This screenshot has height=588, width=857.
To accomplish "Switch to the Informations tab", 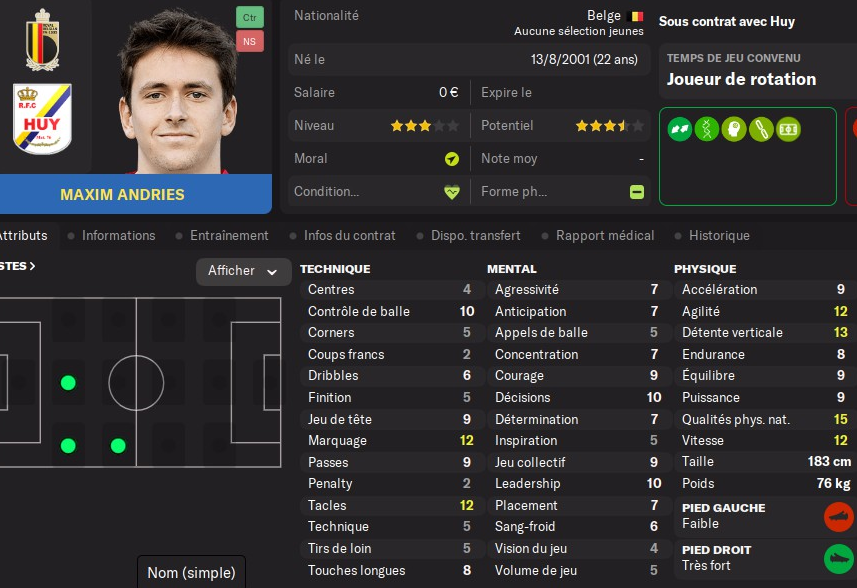I will click(118, 236).
